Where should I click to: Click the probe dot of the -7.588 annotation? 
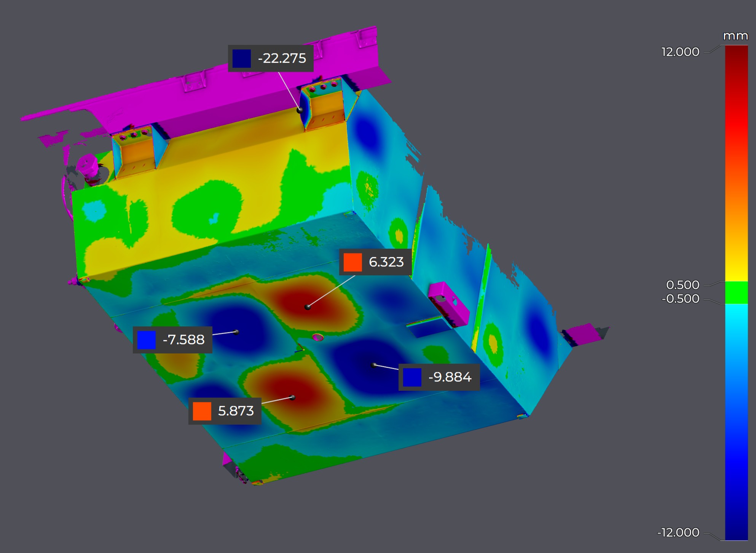coord(236,332)
